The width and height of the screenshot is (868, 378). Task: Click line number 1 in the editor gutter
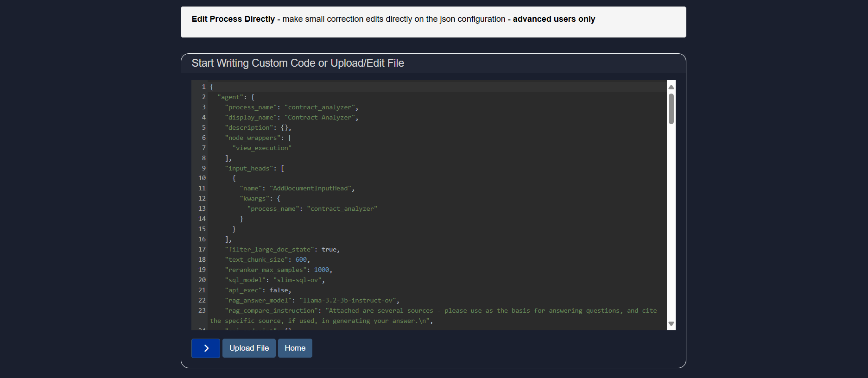point(203,87)
